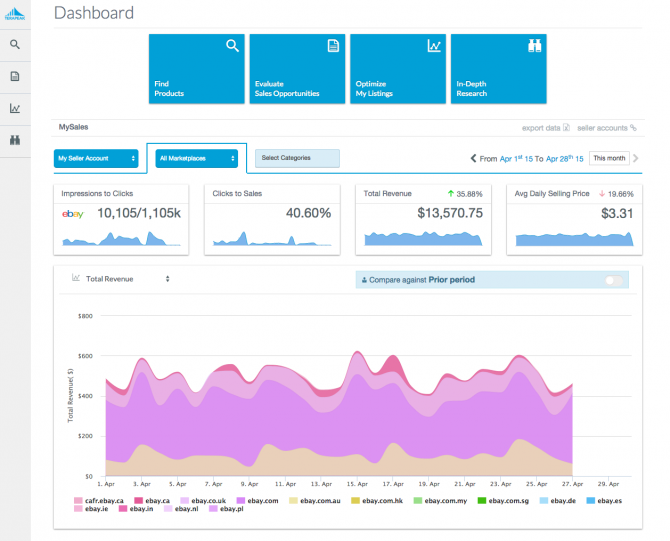Open the chart icon in the left sidebar
The height and width of the screenshot is (541, 670).
15,109
